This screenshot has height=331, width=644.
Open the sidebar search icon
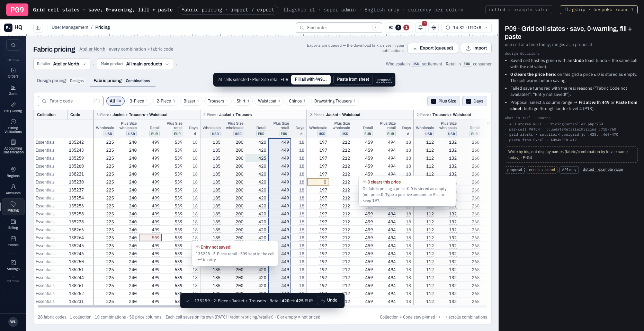click(x=13, y=45)
